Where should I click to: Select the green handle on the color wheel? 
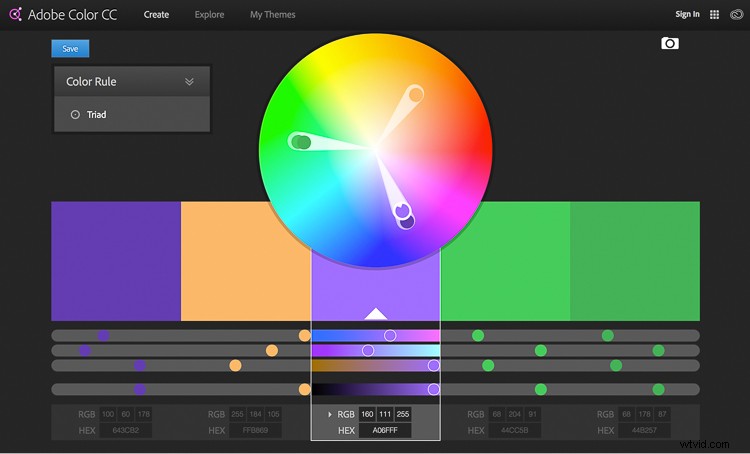point(300,142)
